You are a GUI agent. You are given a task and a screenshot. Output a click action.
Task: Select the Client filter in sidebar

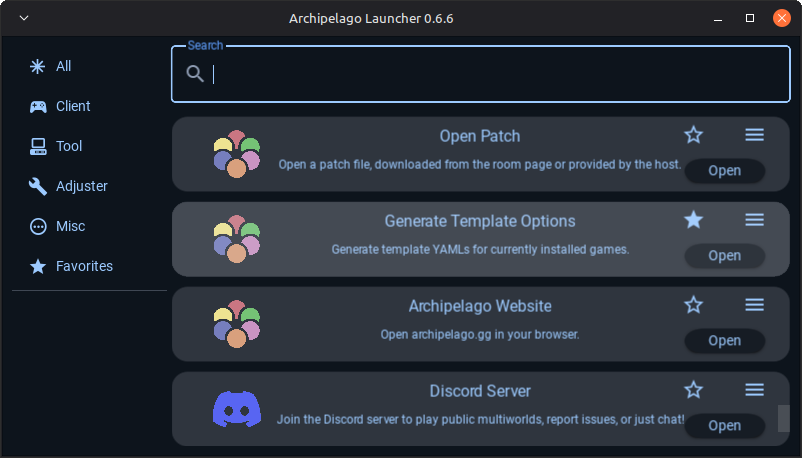(60, 106)
